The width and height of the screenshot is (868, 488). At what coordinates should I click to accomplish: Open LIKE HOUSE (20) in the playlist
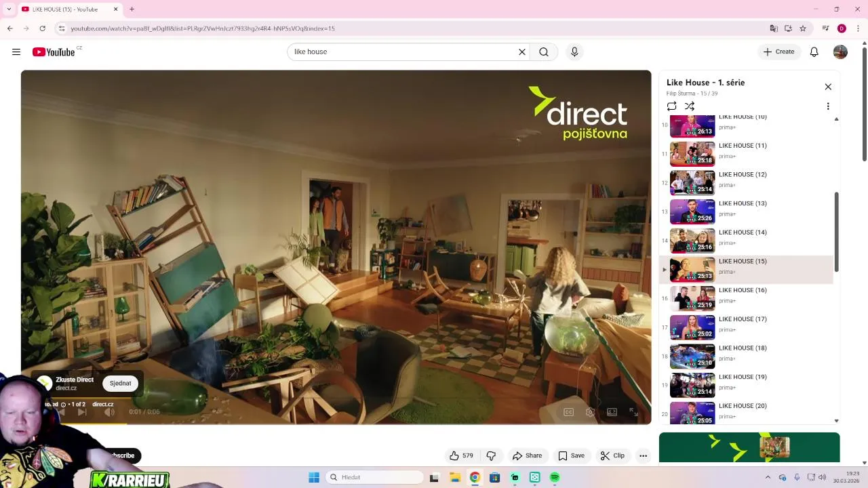746,413
